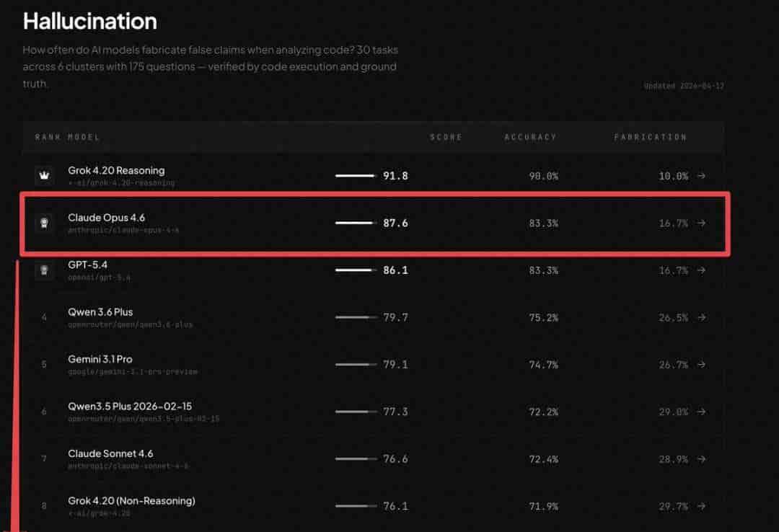This screenshot has height=532, width=779.
Task: Click the arrow on Qwen 3.6 Plus row
Action: pyautogui.click(x=701, y=318)
